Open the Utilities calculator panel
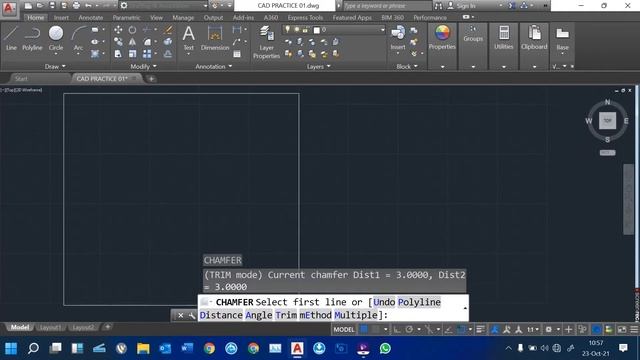640x360 pixels. (504, 33)
